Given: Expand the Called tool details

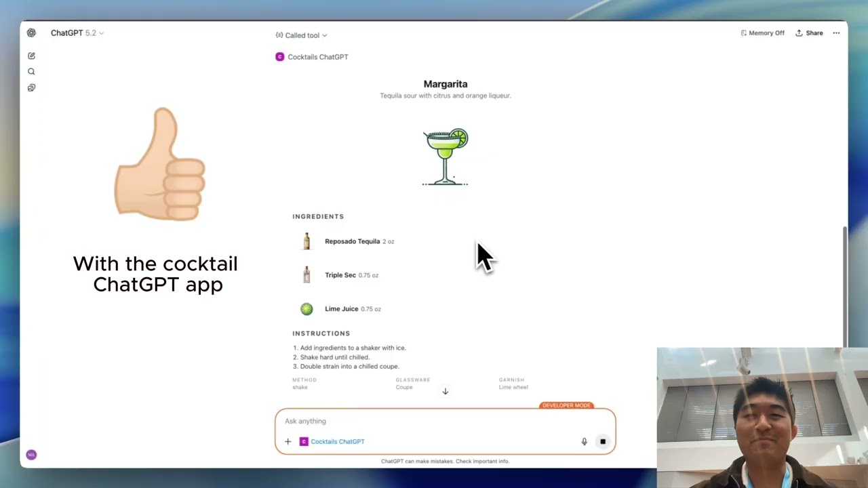Looking at the screenshot, I should point(302,35).
